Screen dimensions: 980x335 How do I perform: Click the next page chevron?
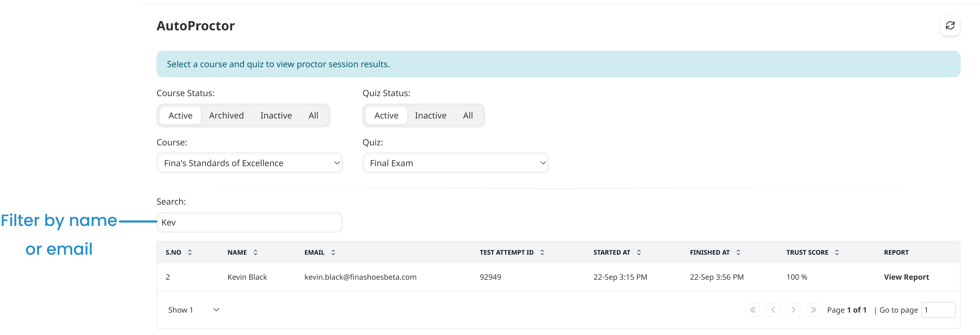pos(794,309)
